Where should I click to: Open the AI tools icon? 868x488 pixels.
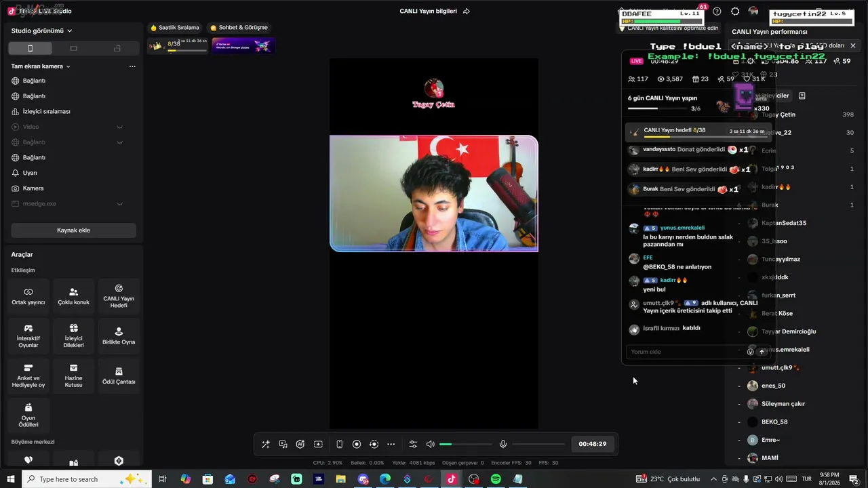coord(300,444)
